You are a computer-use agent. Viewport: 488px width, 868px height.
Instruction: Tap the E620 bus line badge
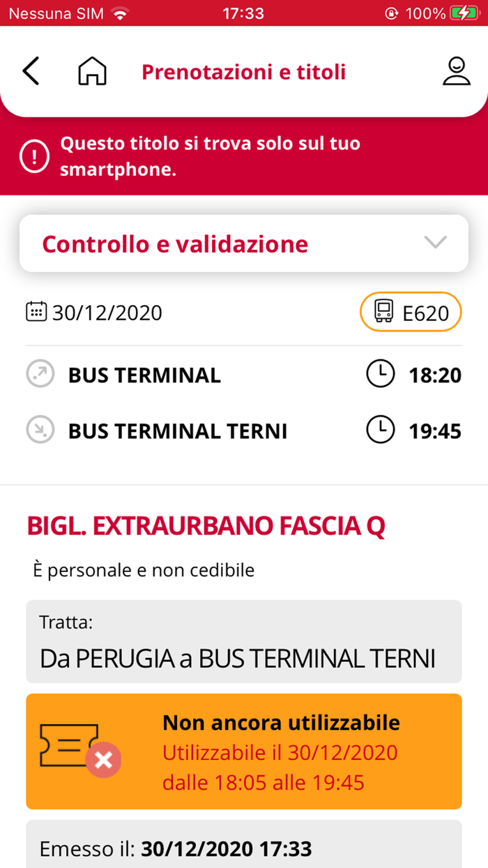click(x=411, y=312)
